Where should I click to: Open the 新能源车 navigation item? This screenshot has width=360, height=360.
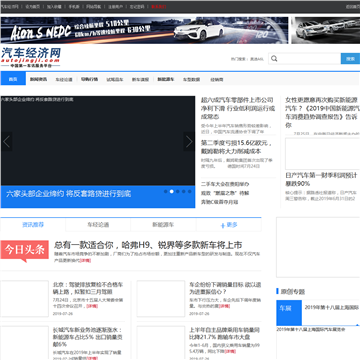tap(166, 79)
